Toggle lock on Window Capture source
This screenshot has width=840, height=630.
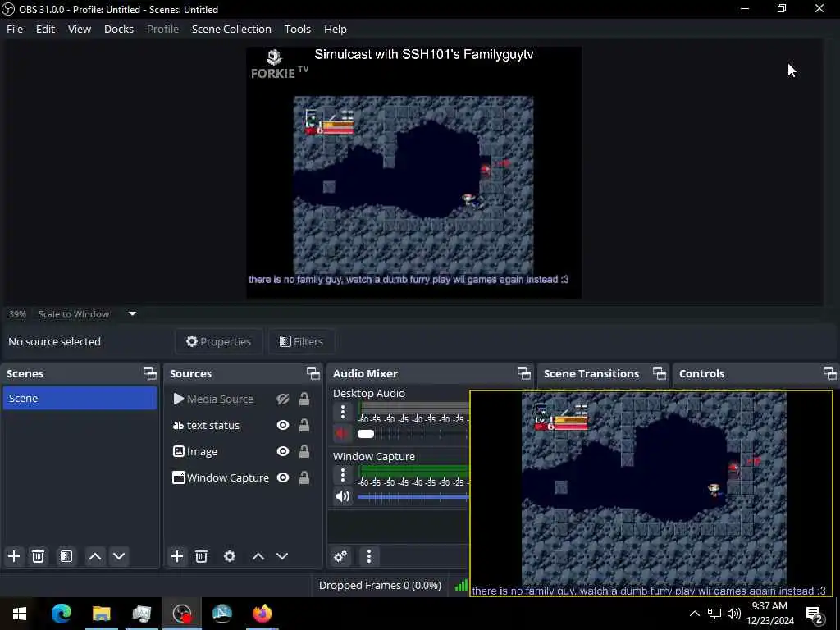click(x=304, y=477)
